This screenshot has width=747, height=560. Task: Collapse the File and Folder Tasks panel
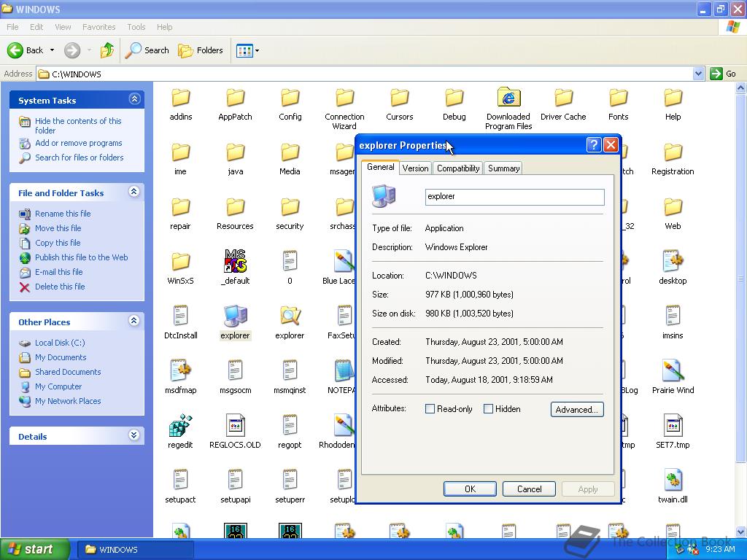tap(134, 192)
